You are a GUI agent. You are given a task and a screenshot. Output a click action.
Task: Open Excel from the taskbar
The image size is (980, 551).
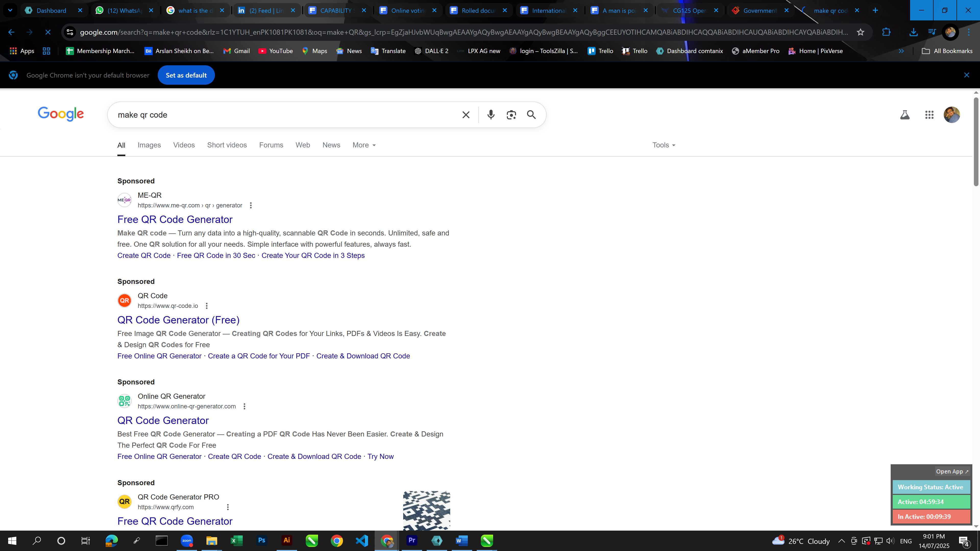pos(236,540)
